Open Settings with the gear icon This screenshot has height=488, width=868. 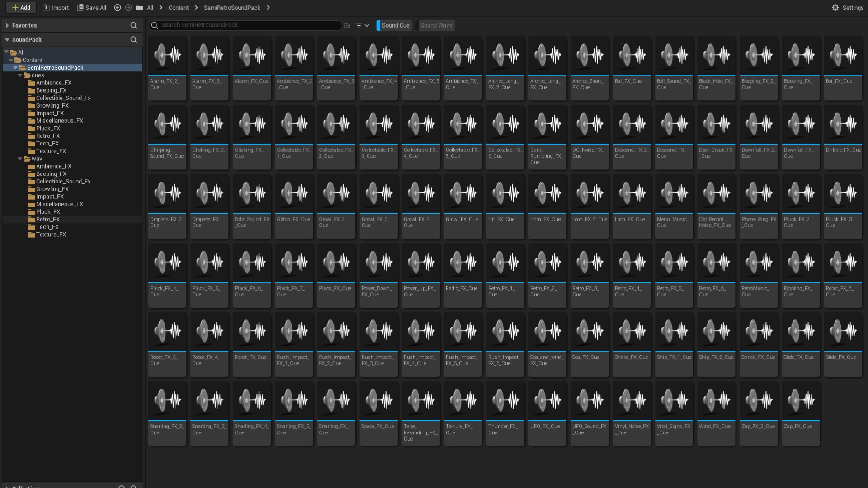click(835, 8)
